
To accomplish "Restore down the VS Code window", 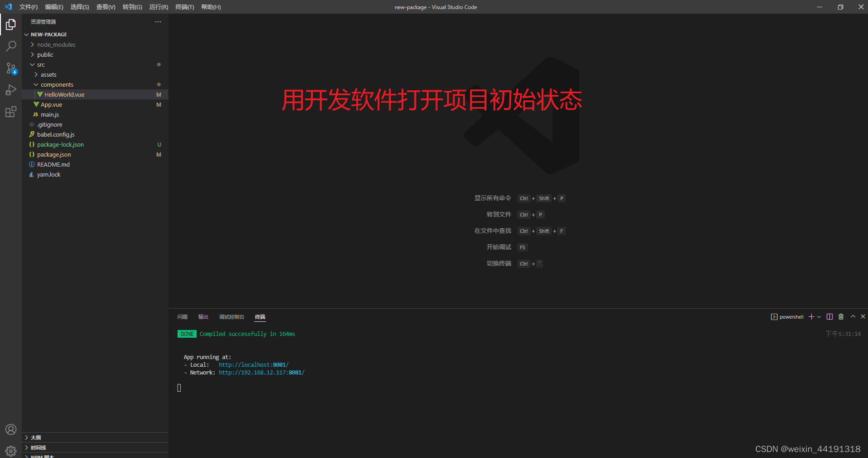I will click(840, 7).
